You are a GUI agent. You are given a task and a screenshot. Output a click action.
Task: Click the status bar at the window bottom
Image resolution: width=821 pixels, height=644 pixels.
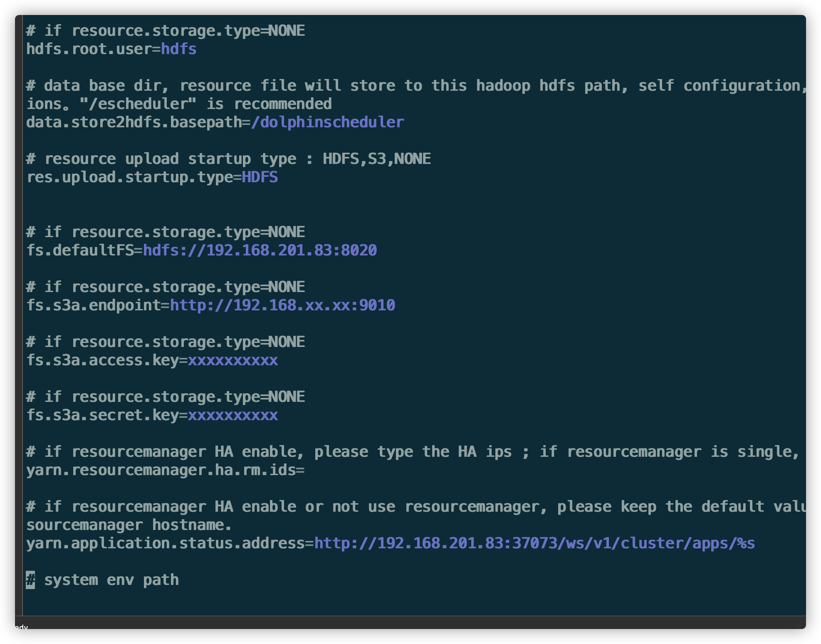(410, 622)
